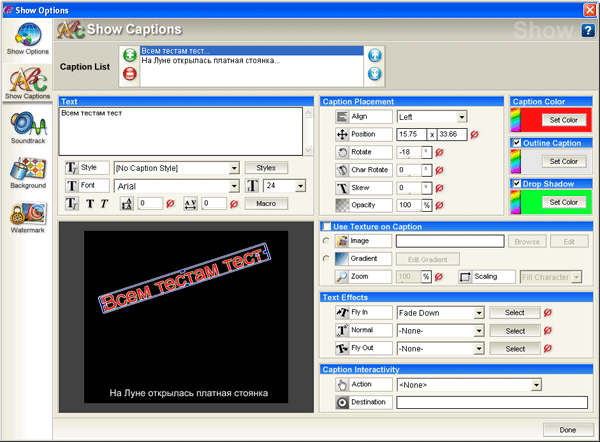Viewport: 600px width, 442px height.
Task: Toggle the Outline Caption checkbox
Action: 517,143
